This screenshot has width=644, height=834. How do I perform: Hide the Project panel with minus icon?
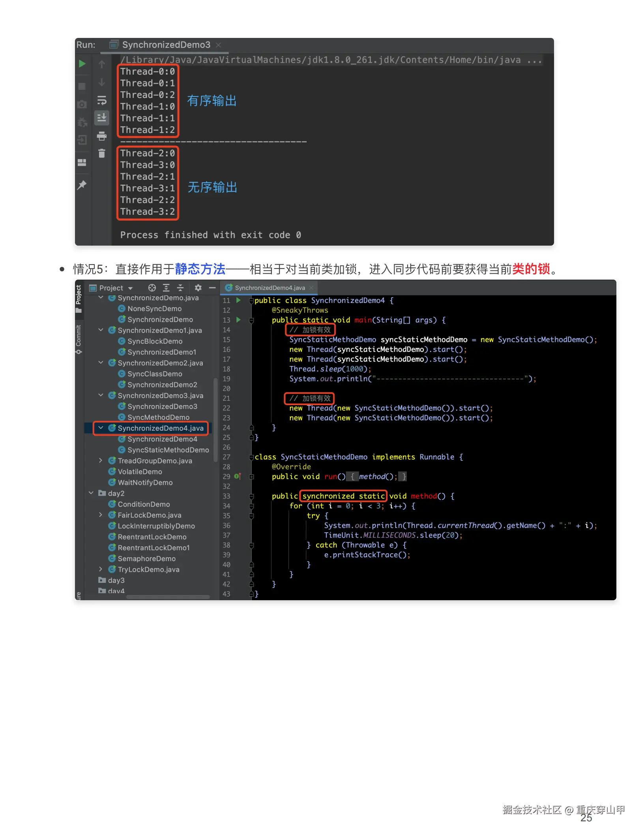212,288
